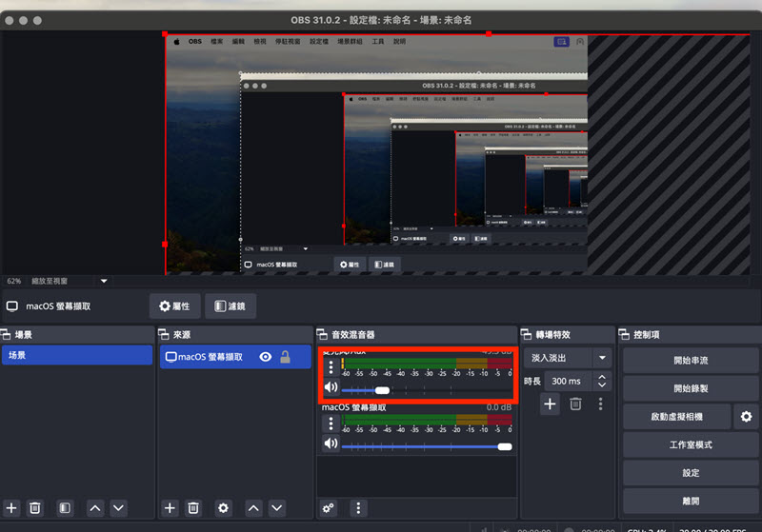This screenshot has width=762, height=532.
Task: Select 场景 item in scenes list
Action: [77, 355]
